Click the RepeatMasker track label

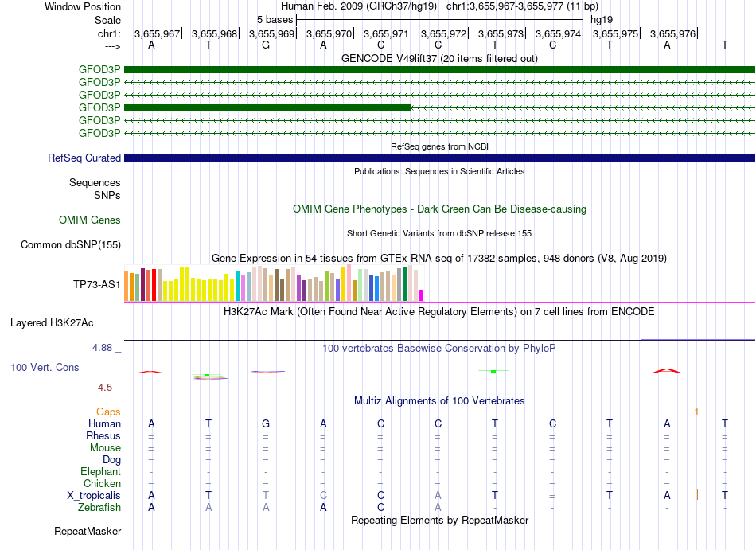click(88, 531)
